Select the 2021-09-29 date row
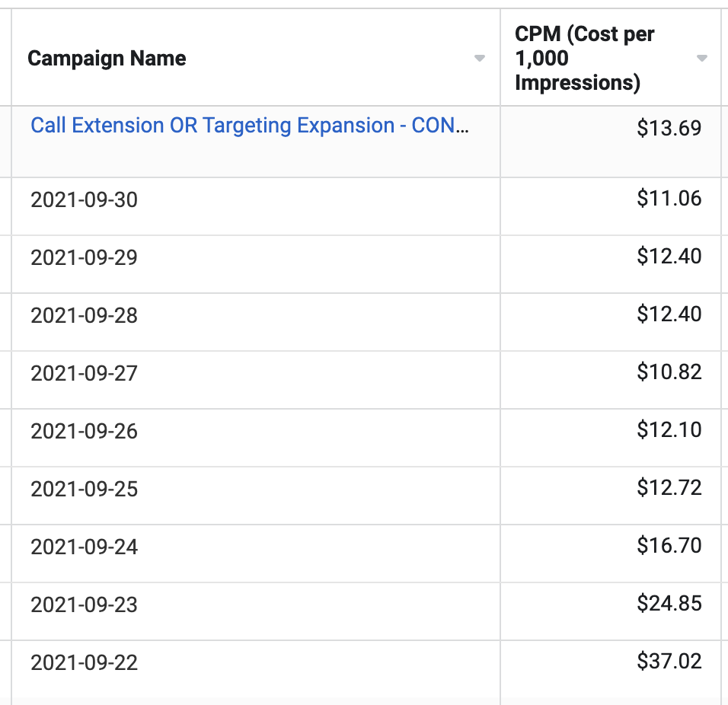Screen dimensions: 728x705 (x=84, y=258)
